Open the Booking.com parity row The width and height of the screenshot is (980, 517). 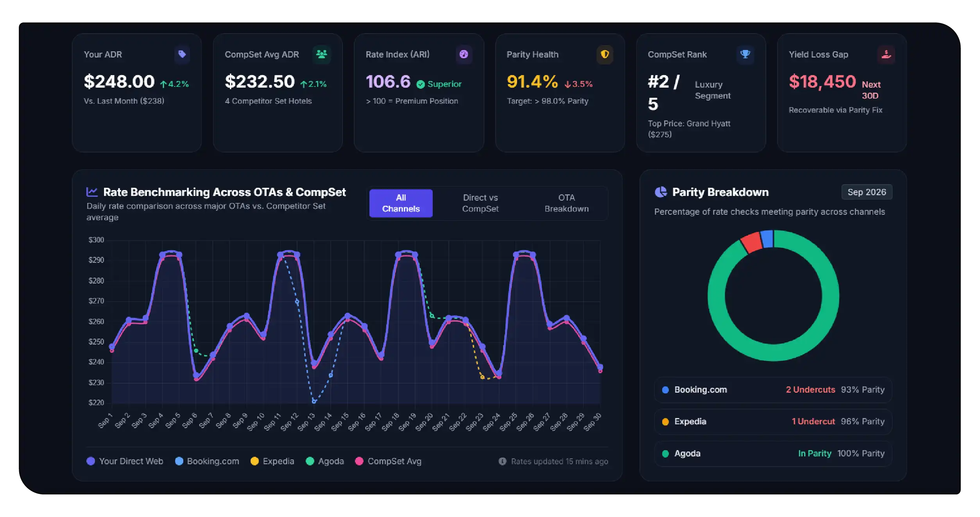tap(773, 390)
